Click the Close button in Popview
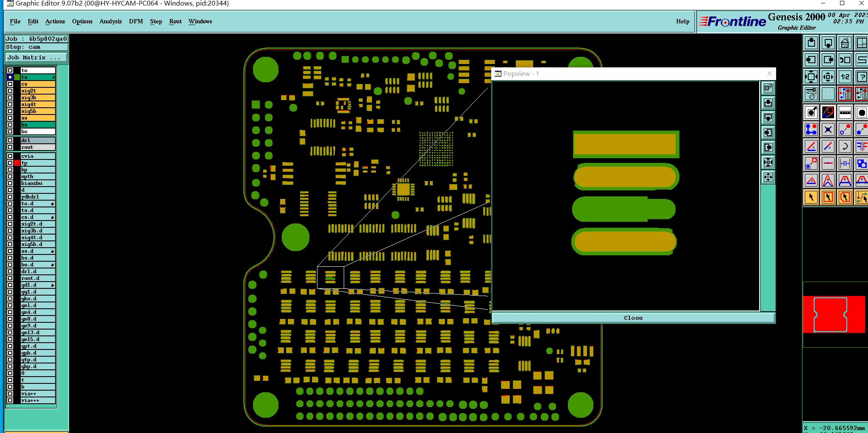Image resolution: width=868 pixels, height=433 pixels. point(633,318)
